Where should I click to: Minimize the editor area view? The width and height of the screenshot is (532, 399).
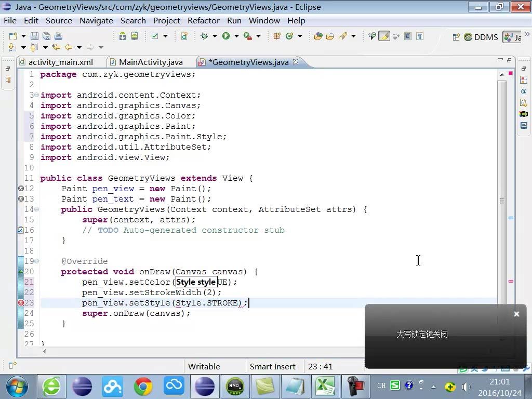[500, 60]
